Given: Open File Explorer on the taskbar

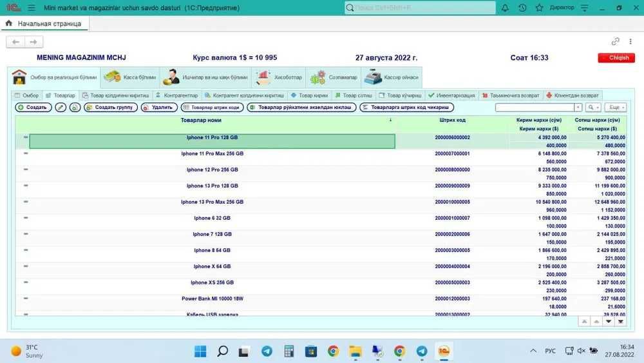Looking at the screenshot, I should tap(355, 351).
